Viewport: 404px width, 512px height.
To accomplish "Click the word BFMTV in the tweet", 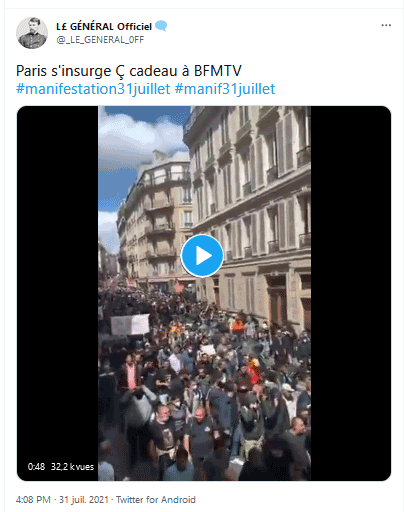I will coord(218,71).
